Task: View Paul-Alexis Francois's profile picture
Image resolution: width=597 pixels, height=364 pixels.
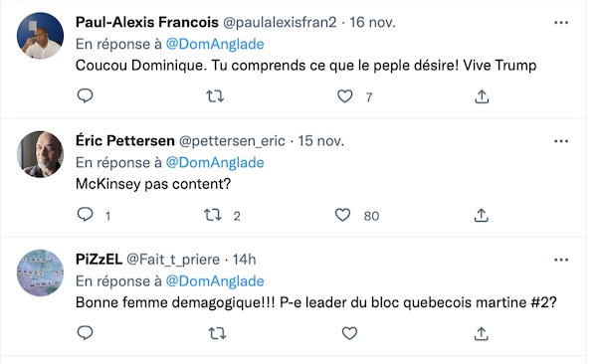Action: tap(40, 36)
